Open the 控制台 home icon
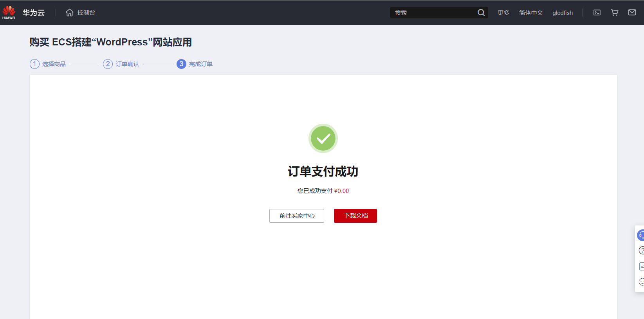Screen dimensions: 644x319 coord(70,13)
